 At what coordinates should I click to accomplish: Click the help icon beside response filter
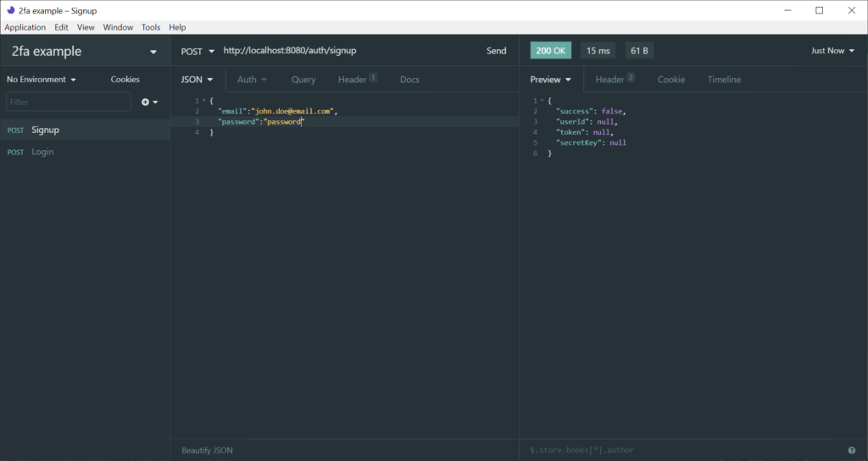click(851, 450)
